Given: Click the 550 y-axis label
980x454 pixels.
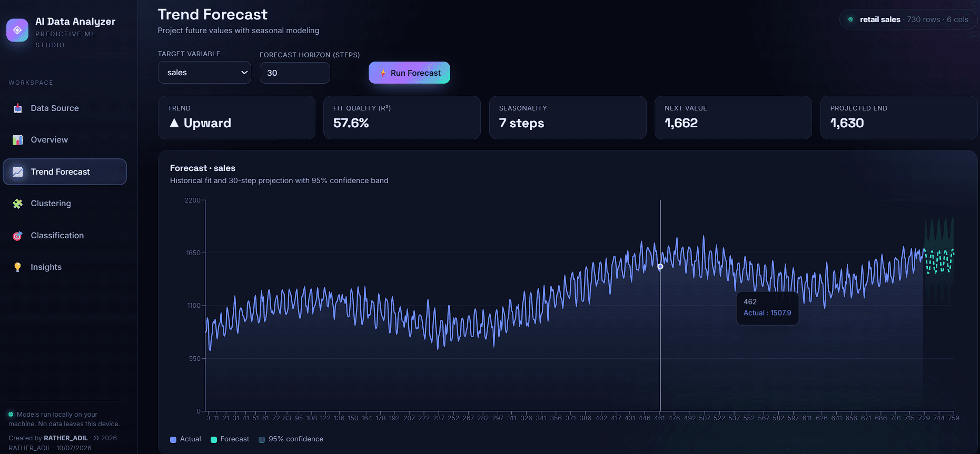Looking at the screenshot, I should tap(195, 359).
